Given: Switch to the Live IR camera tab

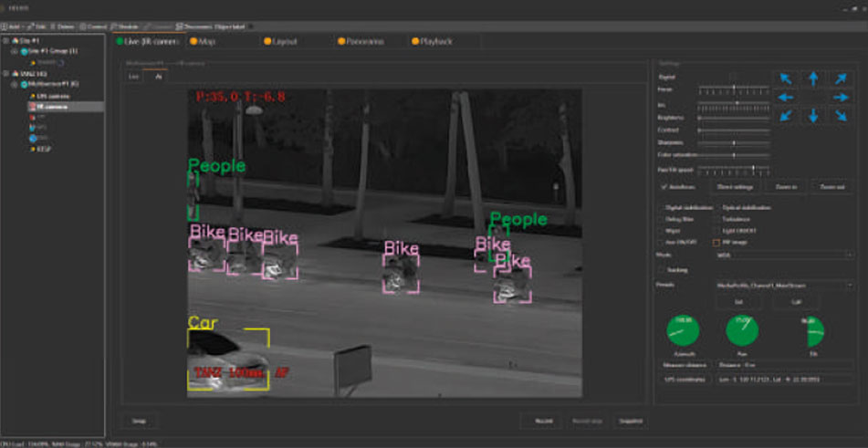Looking at the screenshot, I should [x=147, y=41].
